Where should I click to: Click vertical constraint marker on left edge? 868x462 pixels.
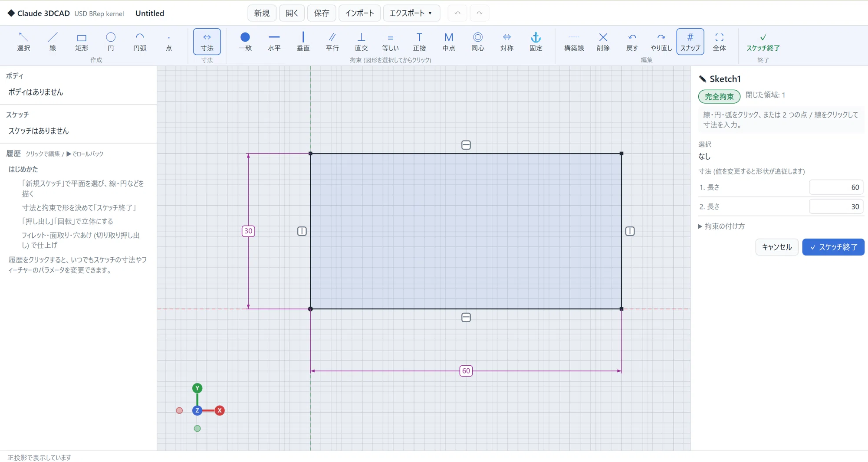302,231
